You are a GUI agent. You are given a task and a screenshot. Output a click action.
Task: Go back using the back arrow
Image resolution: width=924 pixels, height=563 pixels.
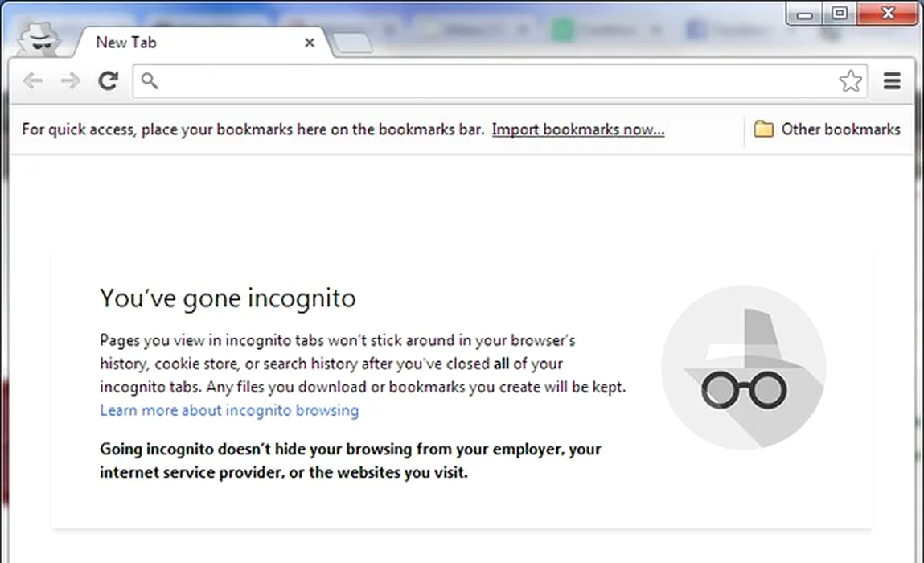[x=33, y=80]
